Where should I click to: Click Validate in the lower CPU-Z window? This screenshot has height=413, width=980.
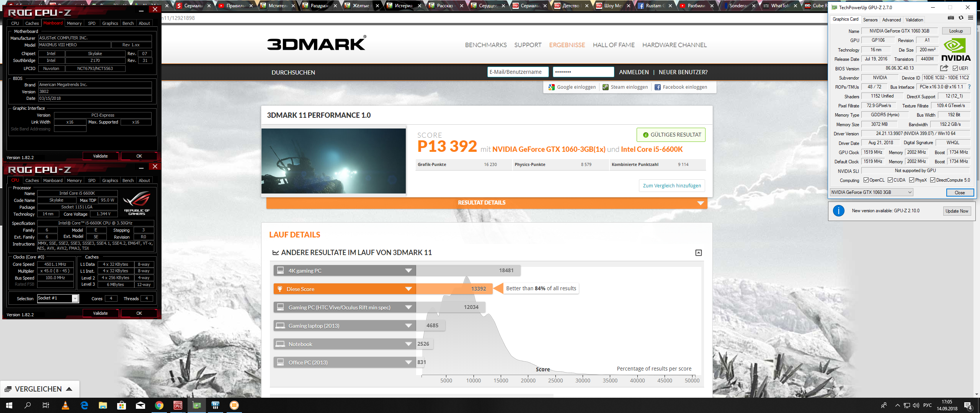(100, 313)
